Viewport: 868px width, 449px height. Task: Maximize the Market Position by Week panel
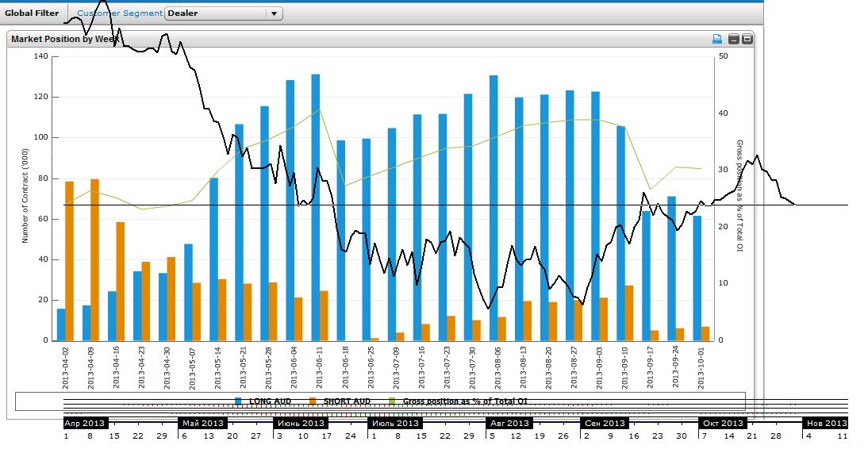point(747,39)
